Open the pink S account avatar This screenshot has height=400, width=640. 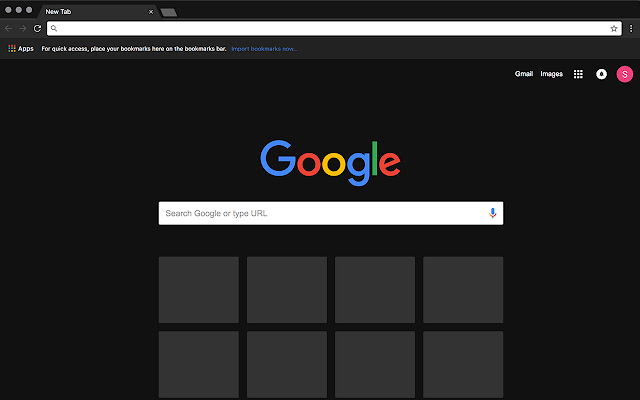tap(624, 74)
